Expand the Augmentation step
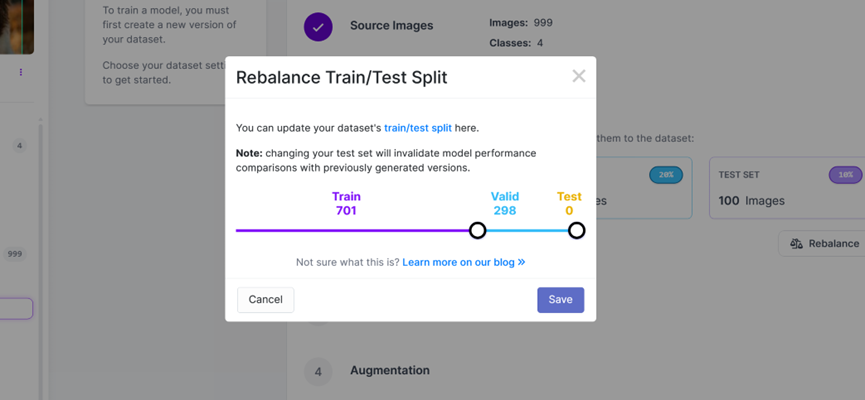This screenshot has height=400, width=865. coord(390,370)
